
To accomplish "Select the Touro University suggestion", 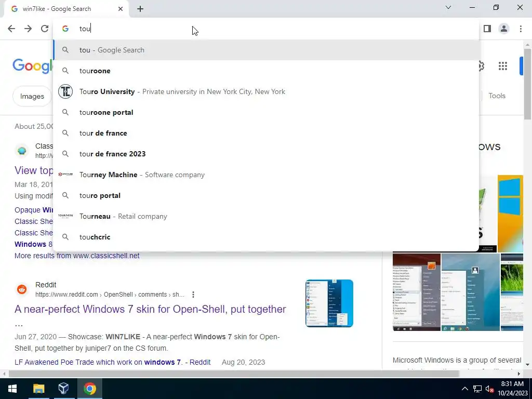I will [266, 91].
